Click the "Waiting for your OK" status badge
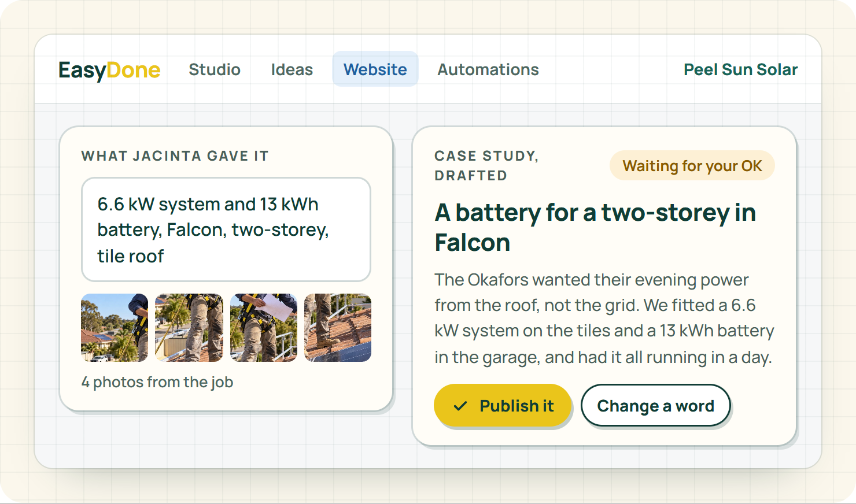The image size is (856, 504). 692,166
